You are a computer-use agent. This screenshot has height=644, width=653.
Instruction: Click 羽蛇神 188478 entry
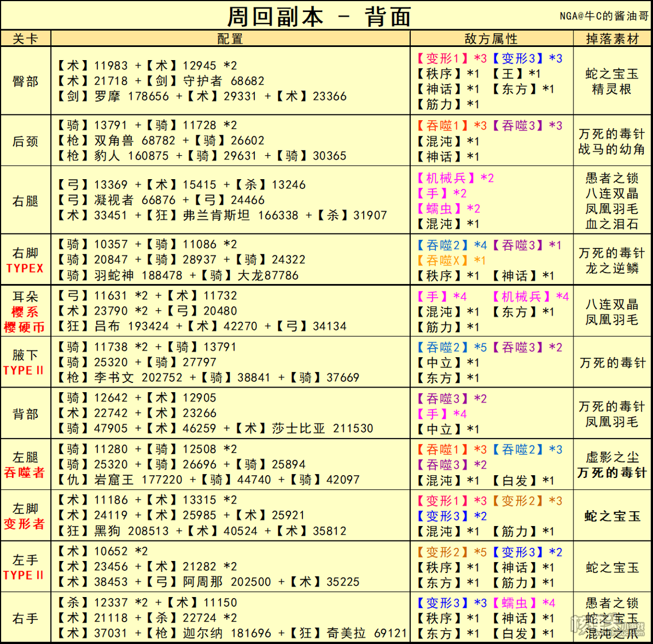pyautogui.click(x=138, y=275)
